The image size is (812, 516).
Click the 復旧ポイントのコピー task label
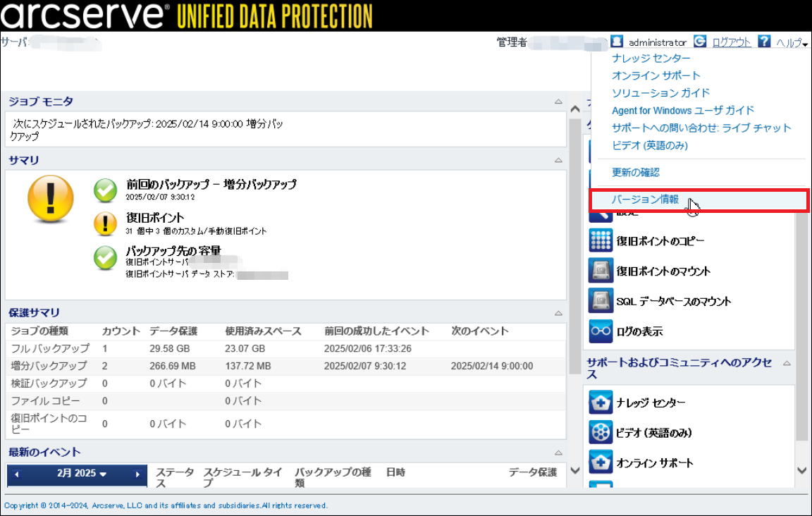tap(660, 241)
